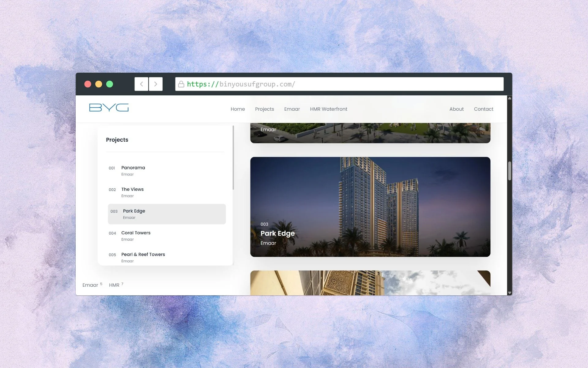The height and width of the screenshot is (368, 588).
Task: Click the URL address bar field
Action: point(337,84)
